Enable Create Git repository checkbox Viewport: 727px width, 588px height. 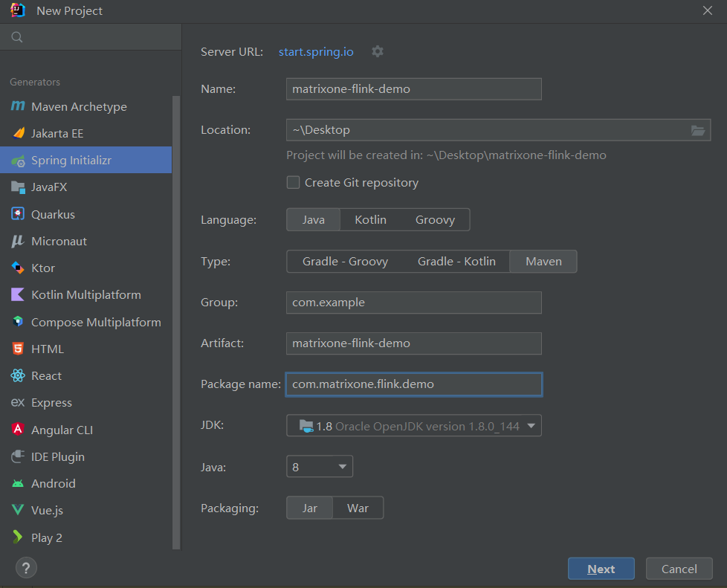click(294, 183)
